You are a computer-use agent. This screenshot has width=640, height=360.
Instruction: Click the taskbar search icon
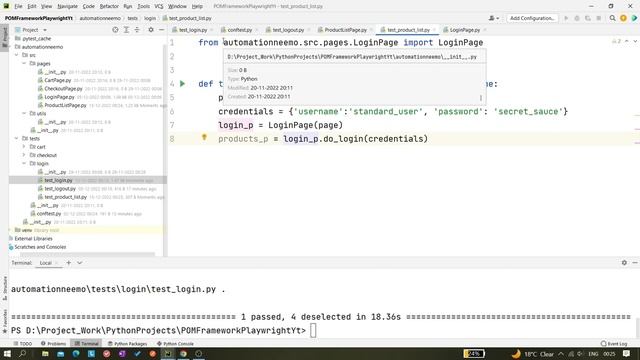point(22,354)
